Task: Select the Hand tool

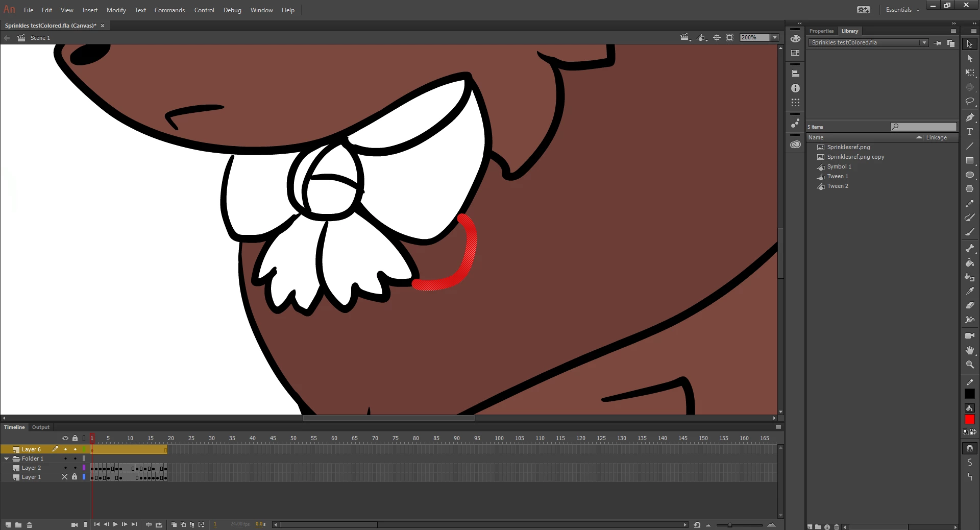Action: coord(970,350)
